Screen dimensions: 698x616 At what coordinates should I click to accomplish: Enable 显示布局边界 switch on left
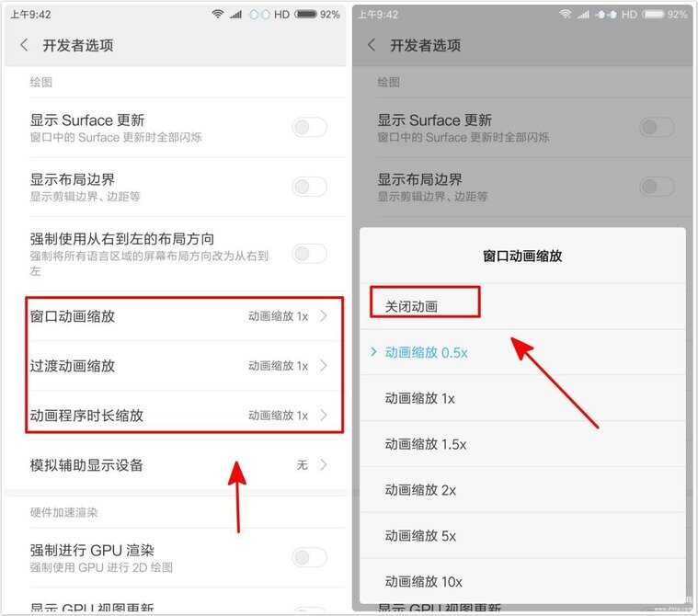[x=310, y=187]
